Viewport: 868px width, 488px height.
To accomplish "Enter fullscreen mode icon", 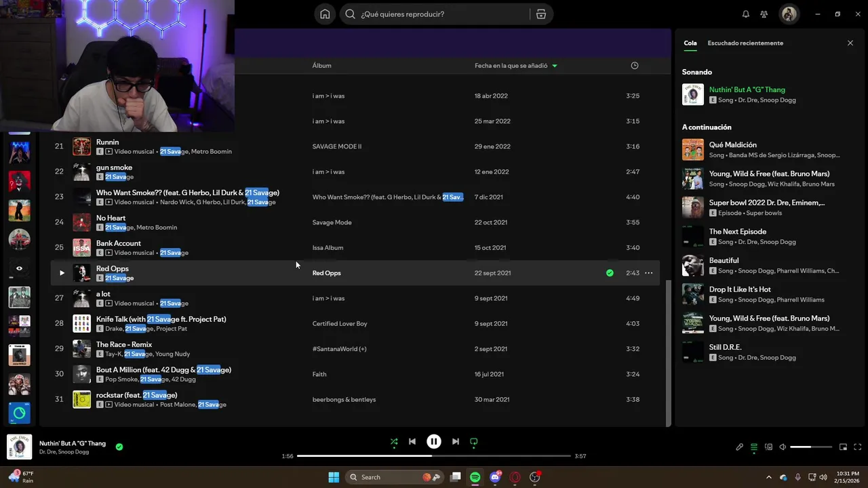I will tap(858, 447).
